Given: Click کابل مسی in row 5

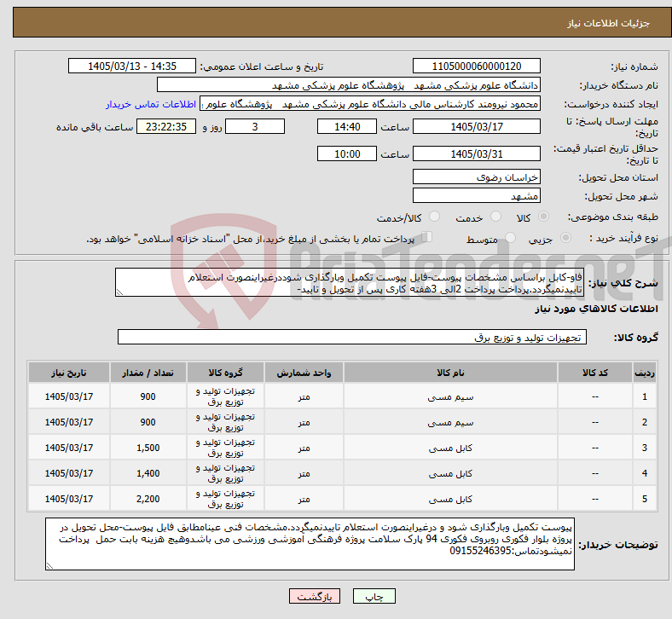Looking at the screenshot, I should click(x=450, y=499).
